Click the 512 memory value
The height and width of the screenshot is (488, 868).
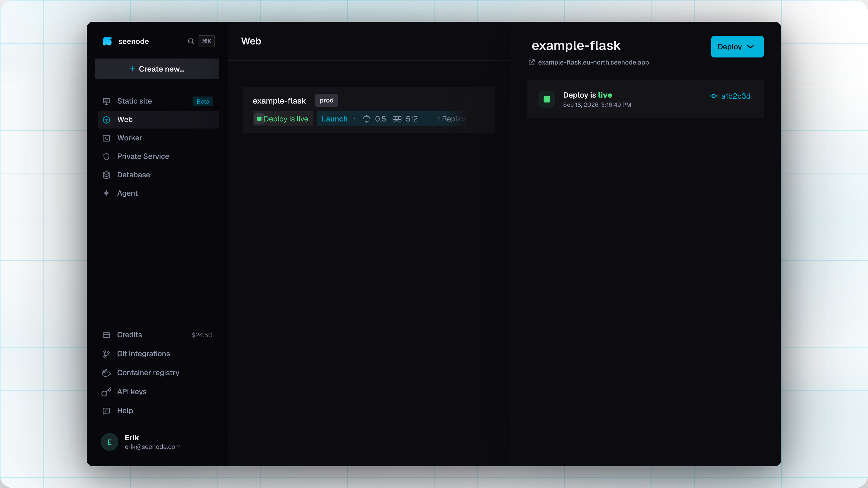tap(411, 119)
